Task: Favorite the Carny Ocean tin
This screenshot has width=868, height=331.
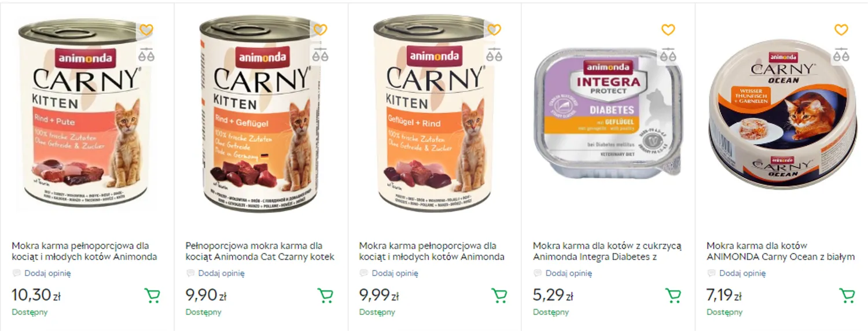Action: (841, 30)
